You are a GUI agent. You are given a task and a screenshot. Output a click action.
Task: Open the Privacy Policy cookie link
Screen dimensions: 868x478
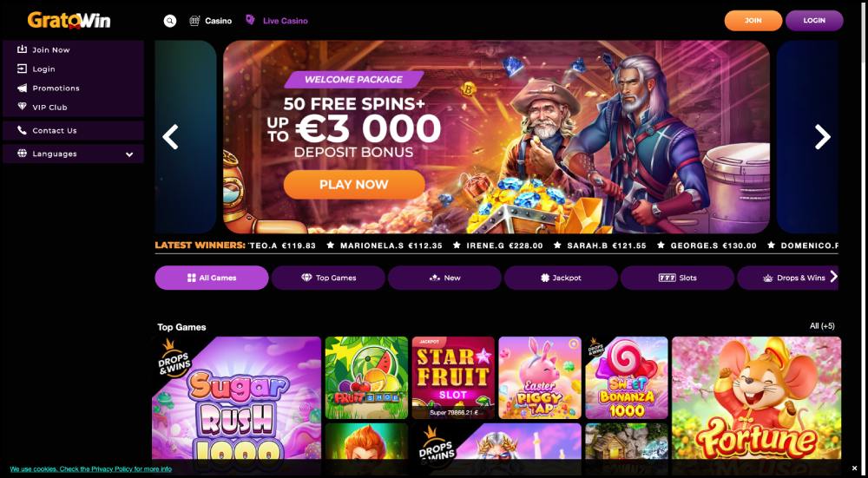click(x=91, y=469)
